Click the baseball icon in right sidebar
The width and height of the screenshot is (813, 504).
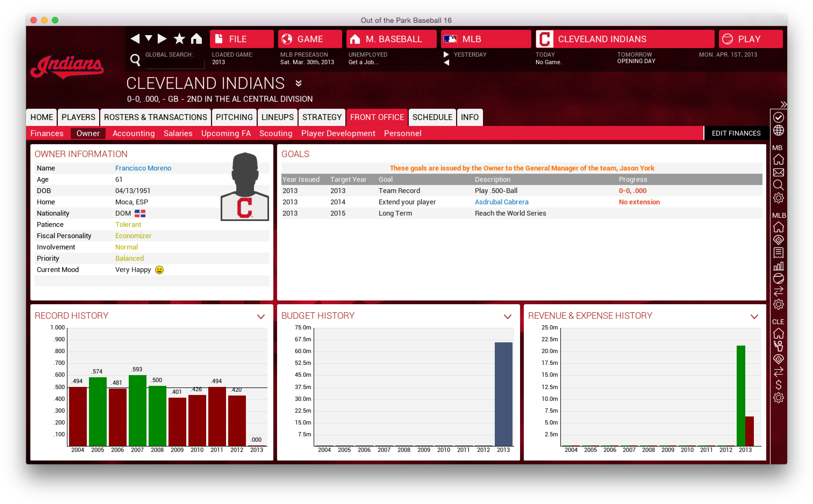(778, 279)
